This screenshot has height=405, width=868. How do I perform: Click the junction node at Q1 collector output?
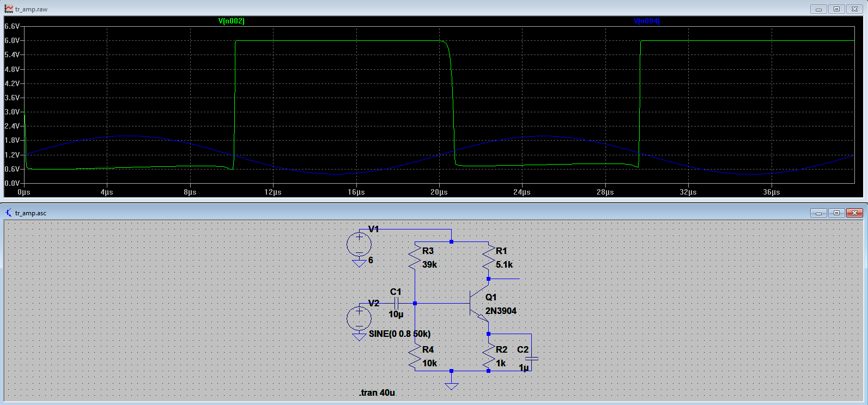[488, 279]
